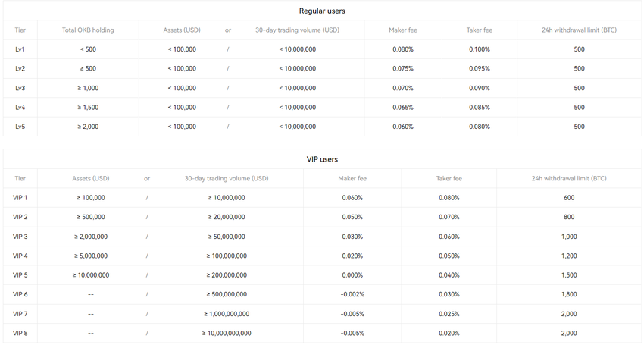Select the VIP 1 tier label
Image resolution: width=644 pixels, height=345 pixels.
(20, 198)
